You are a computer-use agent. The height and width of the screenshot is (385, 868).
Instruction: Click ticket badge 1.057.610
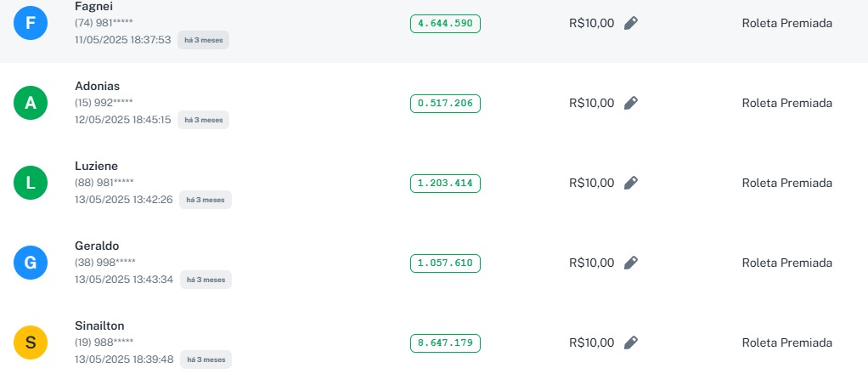tap(445, 263)
